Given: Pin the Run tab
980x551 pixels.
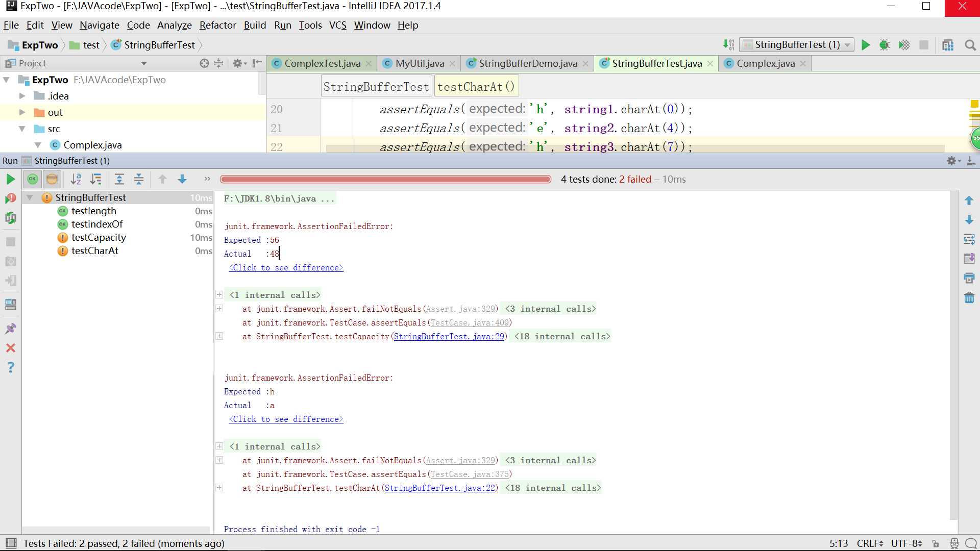Looking at the screenshot, I should pos(10,329).
